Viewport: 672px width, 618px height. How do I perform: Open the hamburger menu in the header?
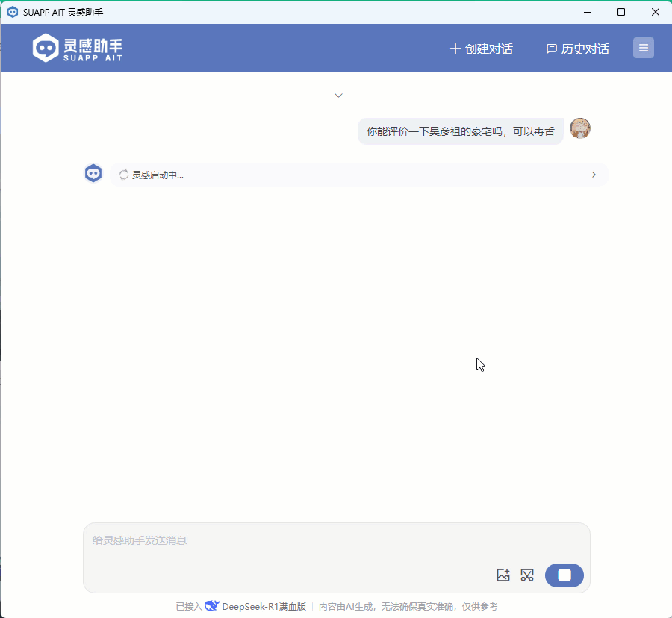(x=644, y=48)
